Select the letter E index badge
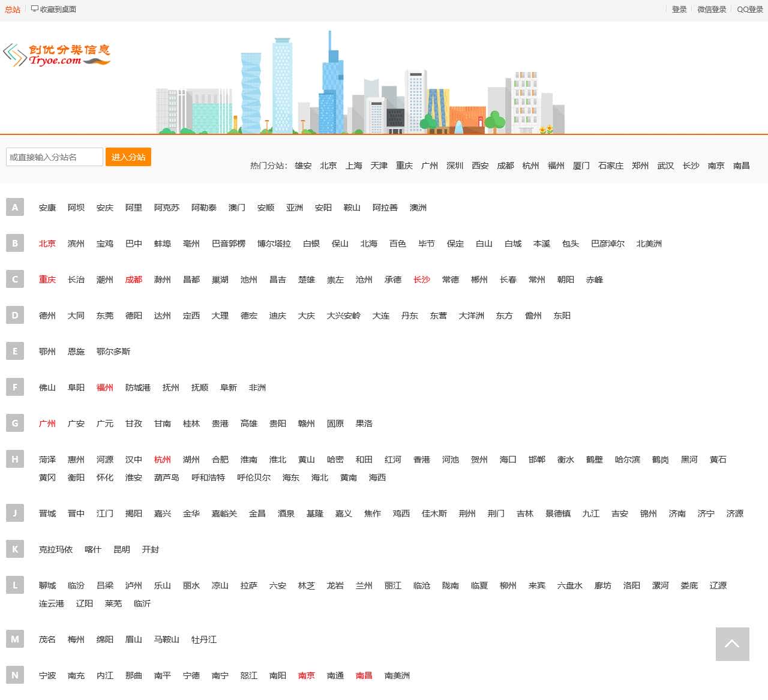The image size is (768, 700). click(x=15, y=351)
